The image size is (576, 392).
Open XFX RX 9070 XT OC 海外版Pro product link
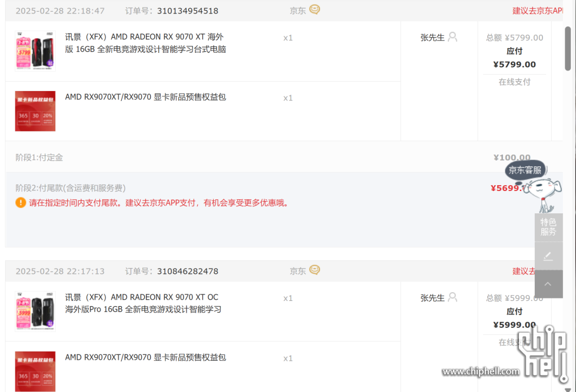pyautogui.click(x=144, y=303)
